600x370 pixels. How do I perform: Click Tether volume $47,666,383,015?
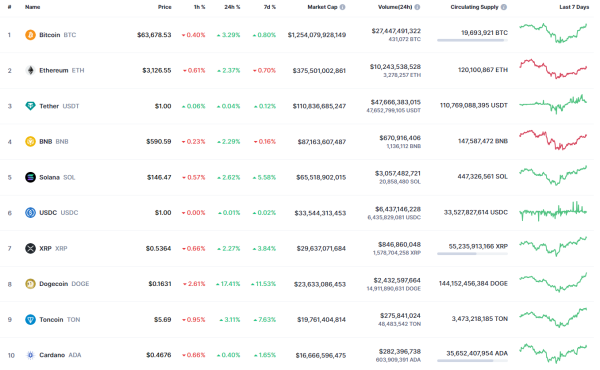coord(396,102)
